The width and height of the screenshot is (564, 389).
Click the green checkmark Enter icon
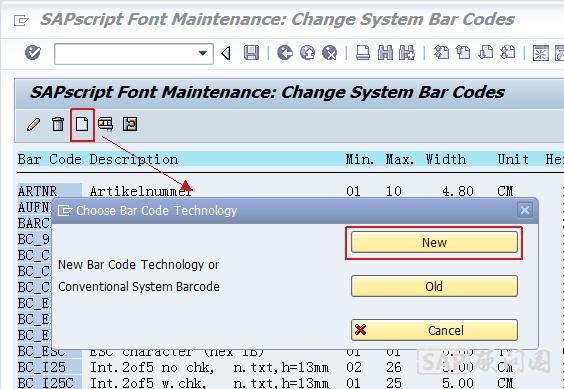(x=33, y=53)
